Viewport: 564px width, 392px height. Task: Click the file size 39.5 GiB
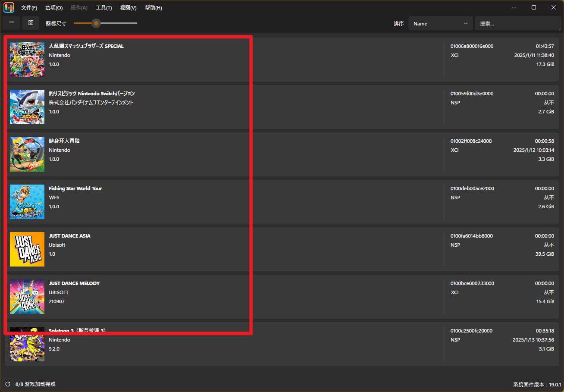[x=545, y=254]
